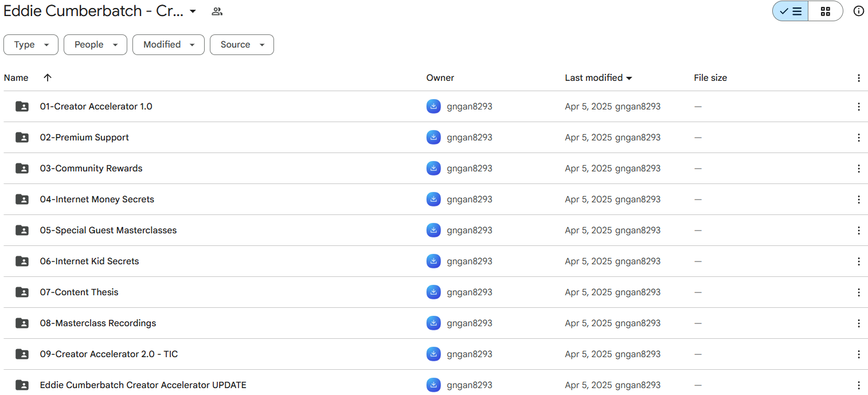The width and height of the screenshot is (868, 395).
Task: Open more options for 03-Community Rewards
Action: [x=858, y=169]
